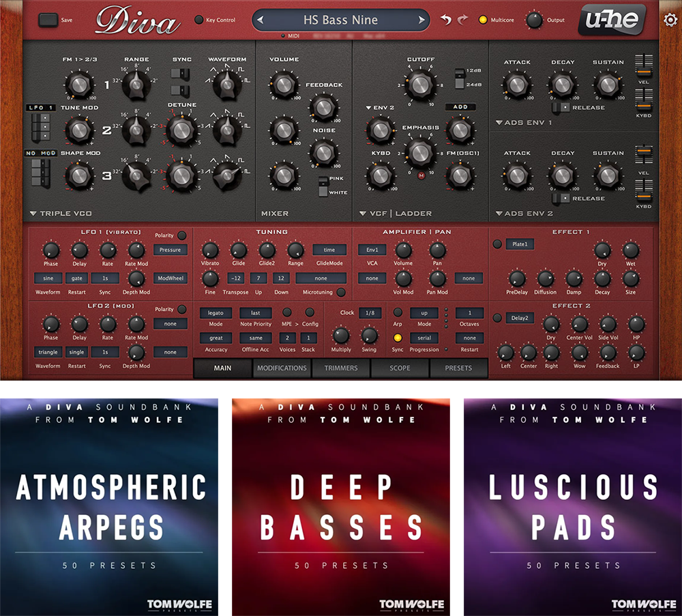This screenshot has width=682, height=616.
Task: Click the arpeggiator Swing knob
Action: 369,336
